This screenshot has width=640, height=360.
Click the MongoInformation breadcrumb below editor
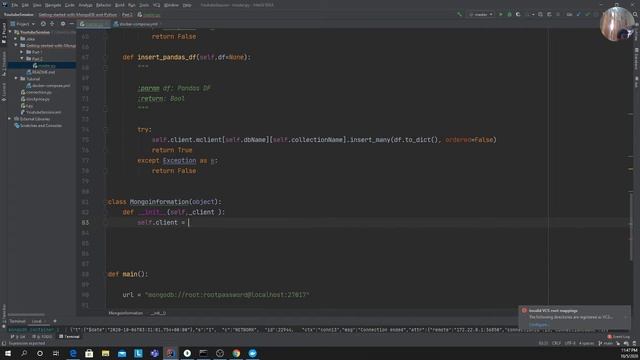[x=126, y=313]
